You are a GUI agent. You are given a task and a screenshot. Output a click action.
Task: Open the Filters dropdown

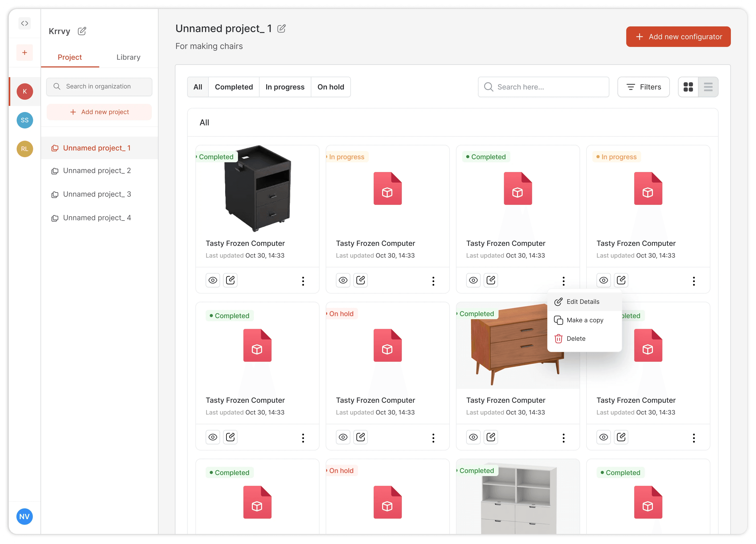pos(643,87)
